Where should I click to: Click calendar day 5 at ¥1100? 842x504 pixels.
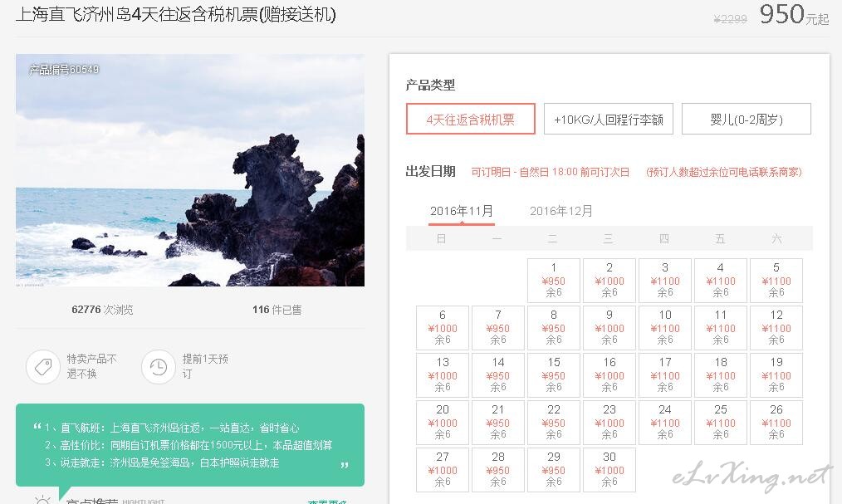(776, 280)
